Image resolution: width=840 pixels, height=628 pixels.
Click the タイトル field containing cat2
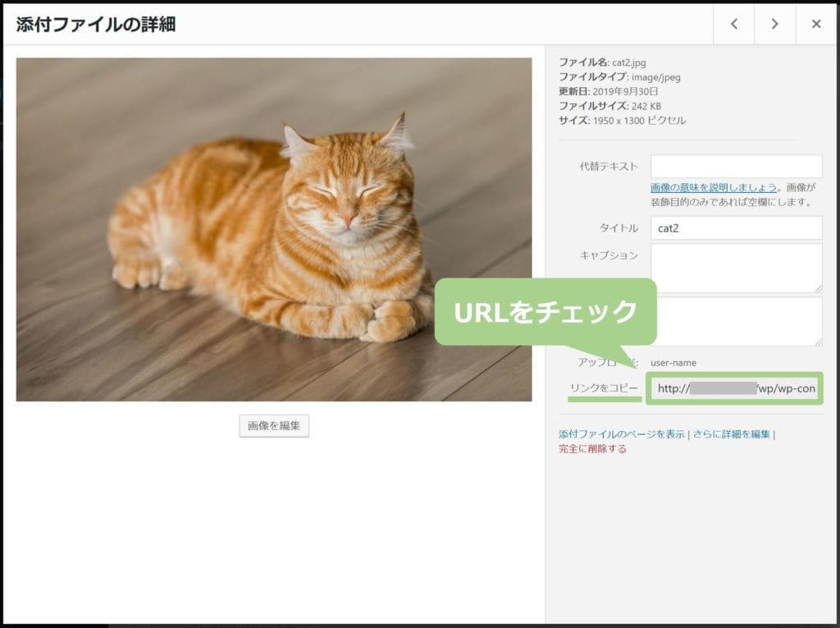pyautogui.click(x=736, y=227)
